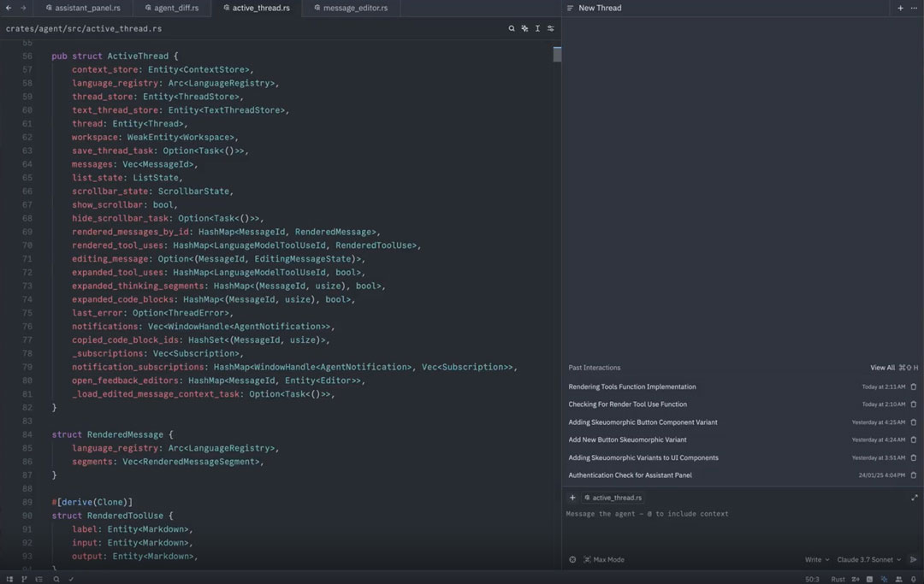Click the inline assist sparkle icon
924x584 pixels.
click(524, 28)
